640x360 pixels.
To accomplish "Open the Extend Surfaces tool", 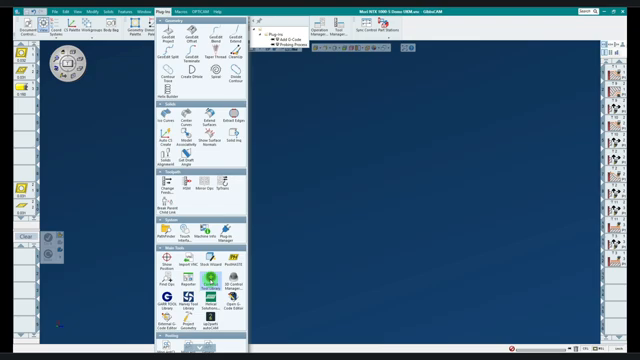I will click(x=209, y=117).
